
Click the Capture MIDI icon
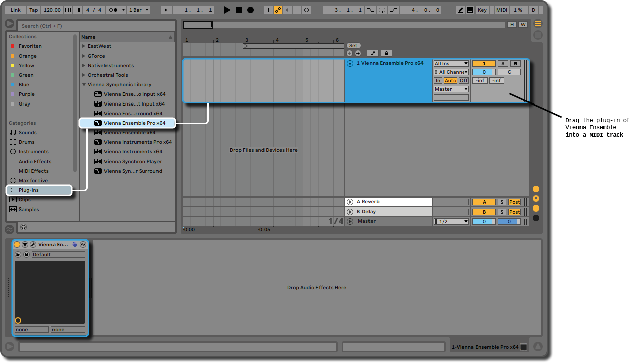[297, 10]
